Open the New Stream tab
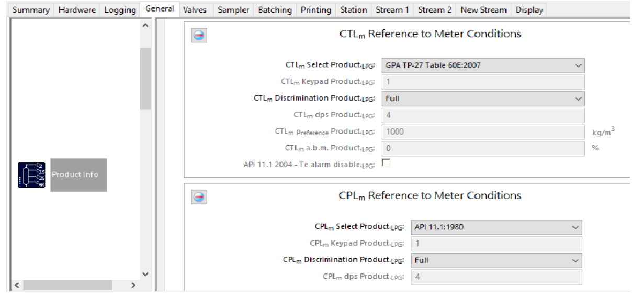This screenshot has width=644, height=296. (484, 9)
